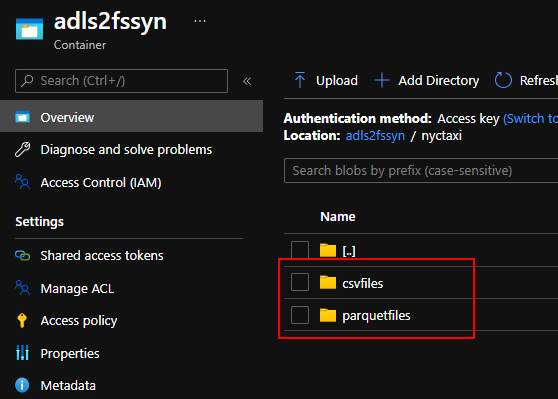Click the Metadata info icon

coord(22,385)
